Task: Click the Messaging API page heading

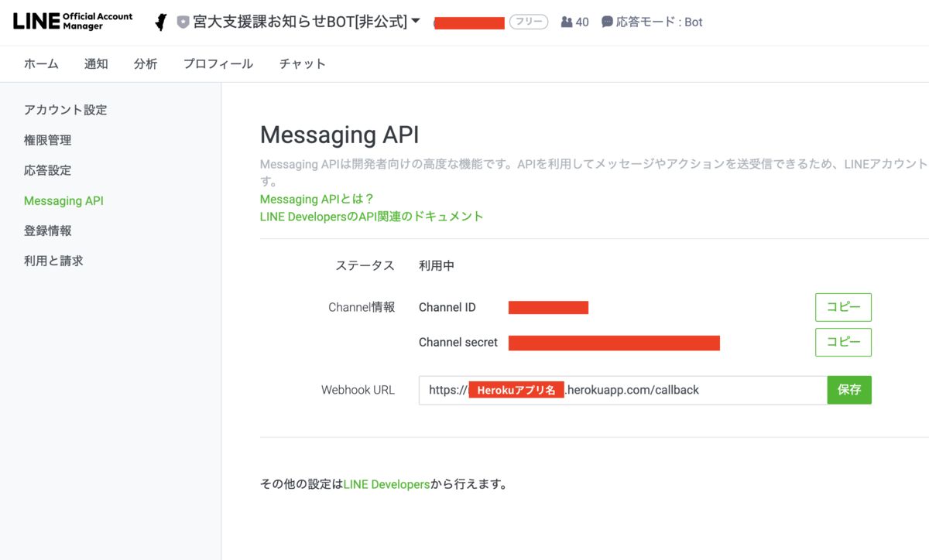Action: (339, 135)
